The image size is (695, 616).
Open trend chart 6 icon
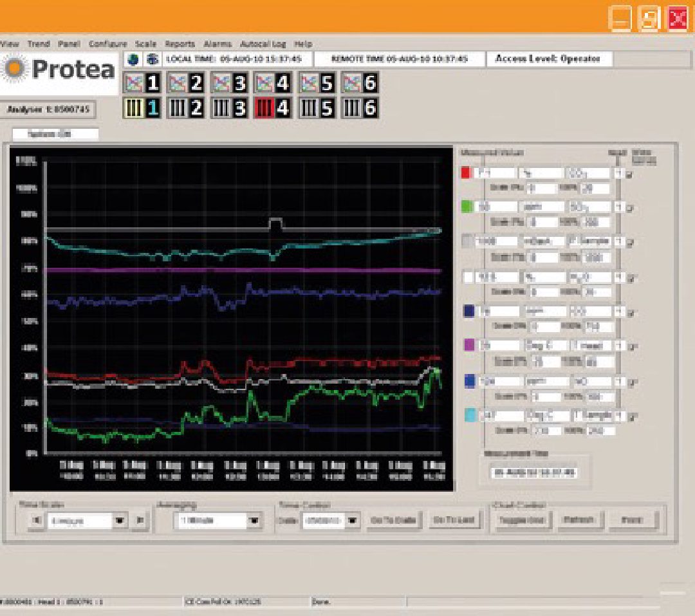click(360, 82)
